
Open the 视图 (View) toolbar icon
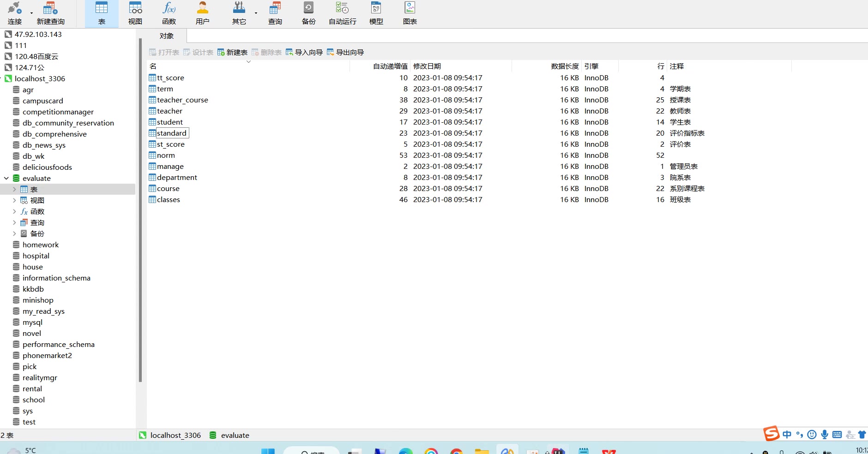pos(135,13)
